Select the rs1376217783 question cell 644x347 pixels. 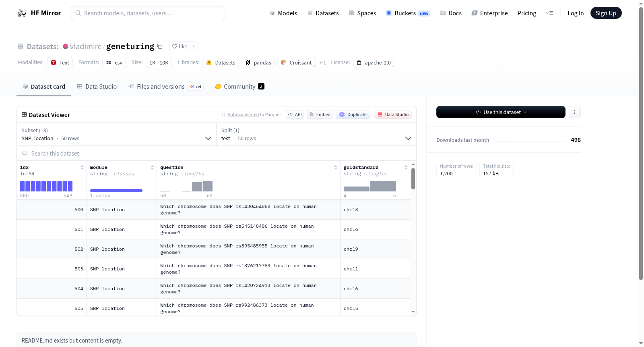pyautogui.click(x=248, y=269)
